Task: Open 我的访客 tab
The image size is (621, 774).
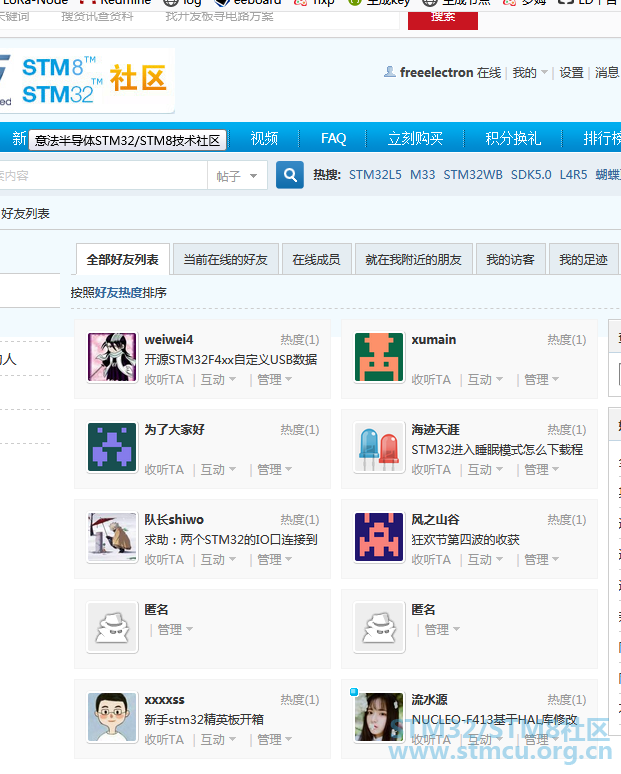Action: [510, 259]
